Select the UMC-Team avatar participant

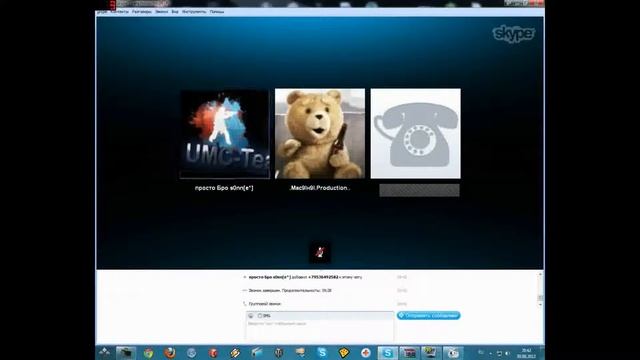click(x=225, y=134)
